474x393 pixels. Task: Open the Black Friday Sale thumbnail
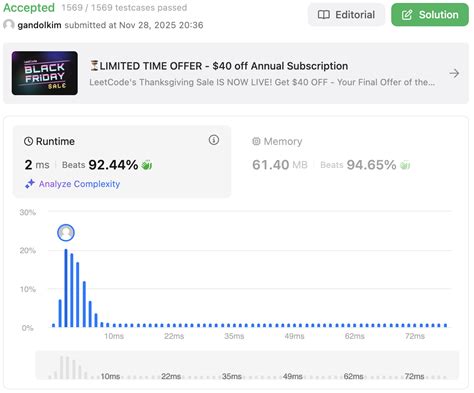point(45,73)
